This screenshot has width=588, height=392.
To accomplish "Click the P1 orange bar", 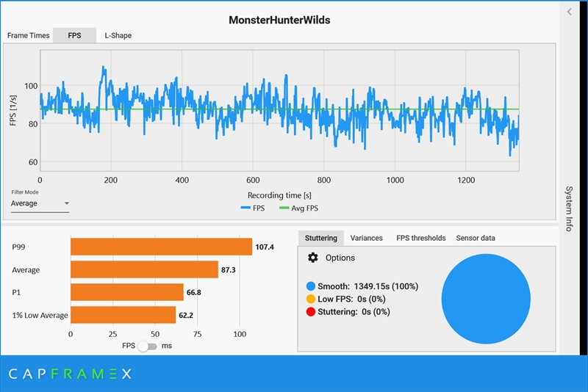I will point(127,292).
